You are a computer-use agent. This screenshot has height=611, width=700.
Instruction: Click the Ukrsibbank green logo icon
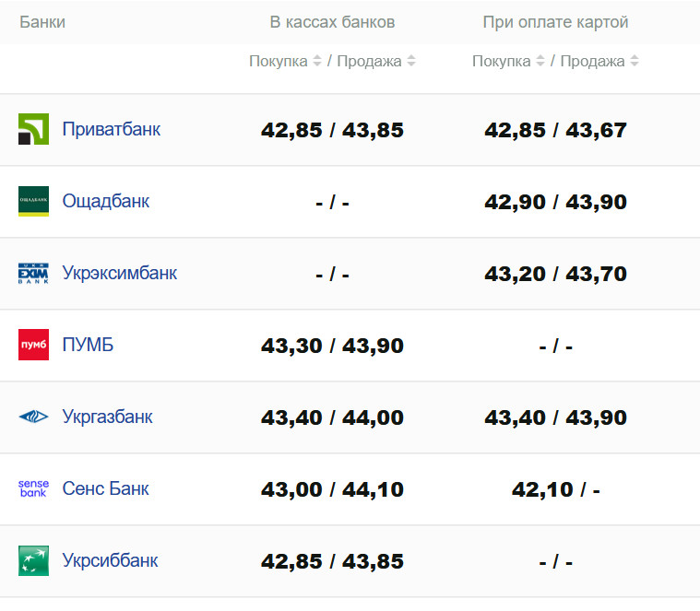tap(33, 560)
